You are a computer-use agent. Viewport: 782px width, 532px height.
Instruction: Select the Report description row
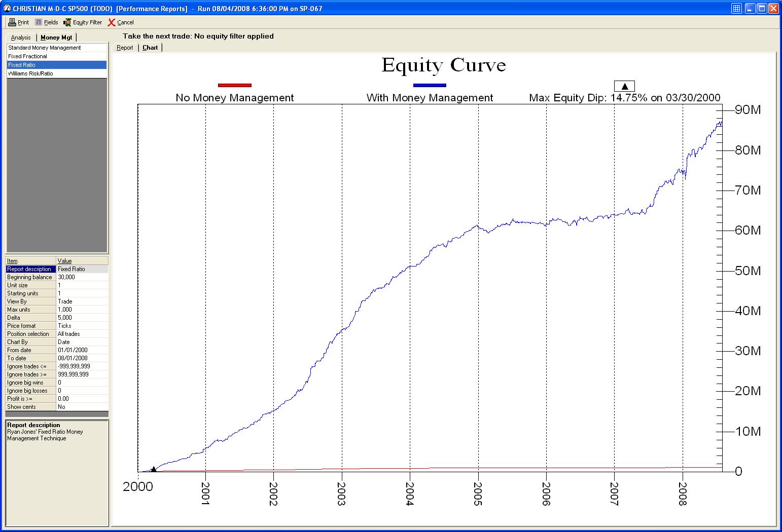click(57, 269)
